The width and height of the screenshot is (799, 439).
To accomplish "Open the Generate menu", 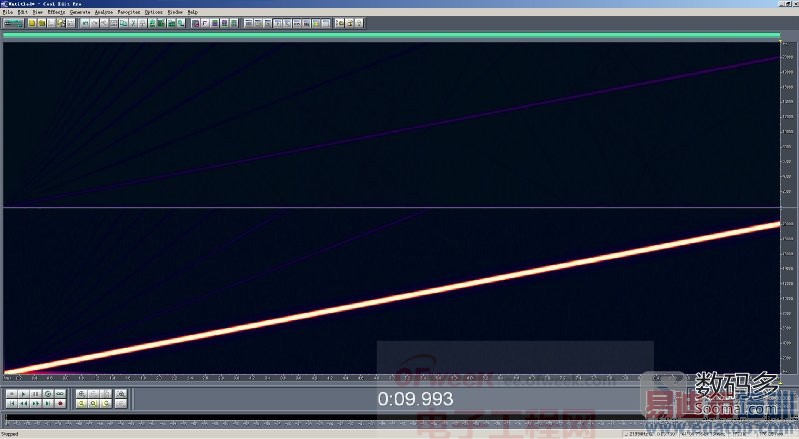I will [x=79, y=12].
